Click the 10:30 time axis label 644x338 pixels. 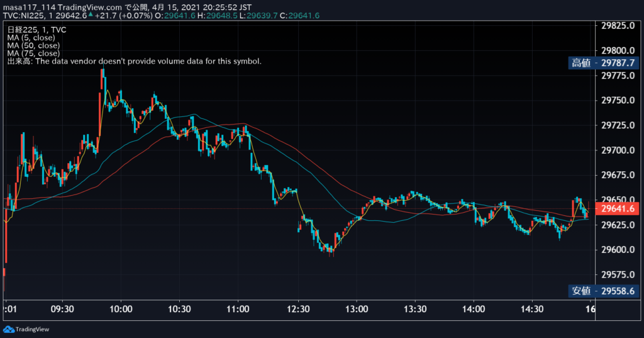(179, 309)
